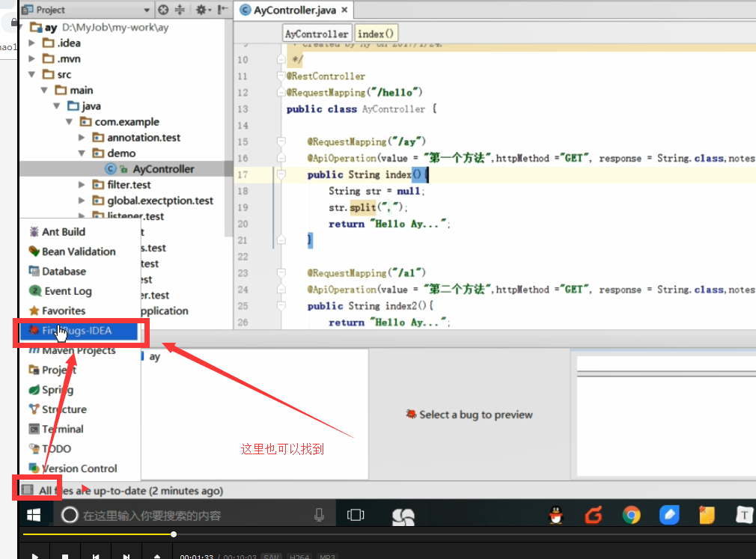Collapse the java source folder arrow
756x559 pixels.
click(56, 106)
